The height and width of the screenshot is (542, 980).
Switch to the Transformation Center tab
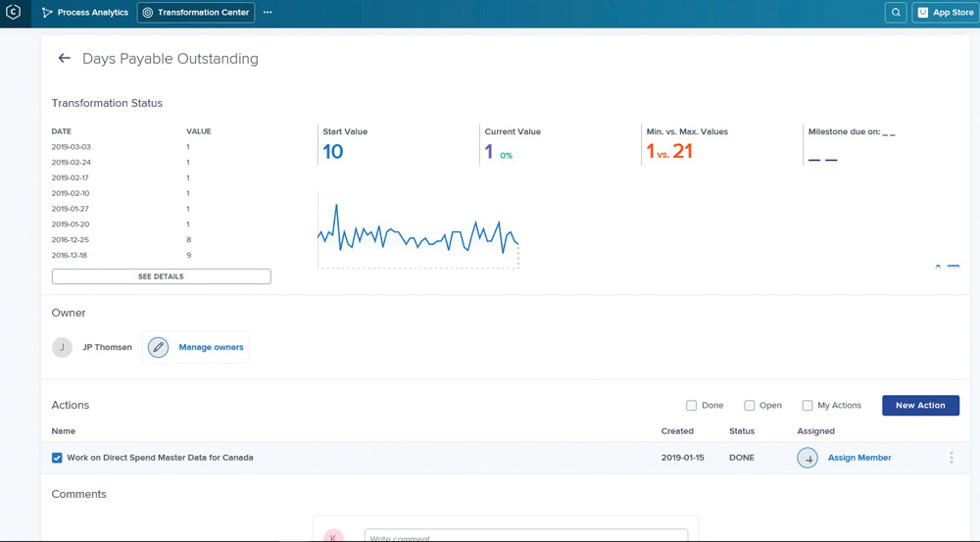click(196, 13)
